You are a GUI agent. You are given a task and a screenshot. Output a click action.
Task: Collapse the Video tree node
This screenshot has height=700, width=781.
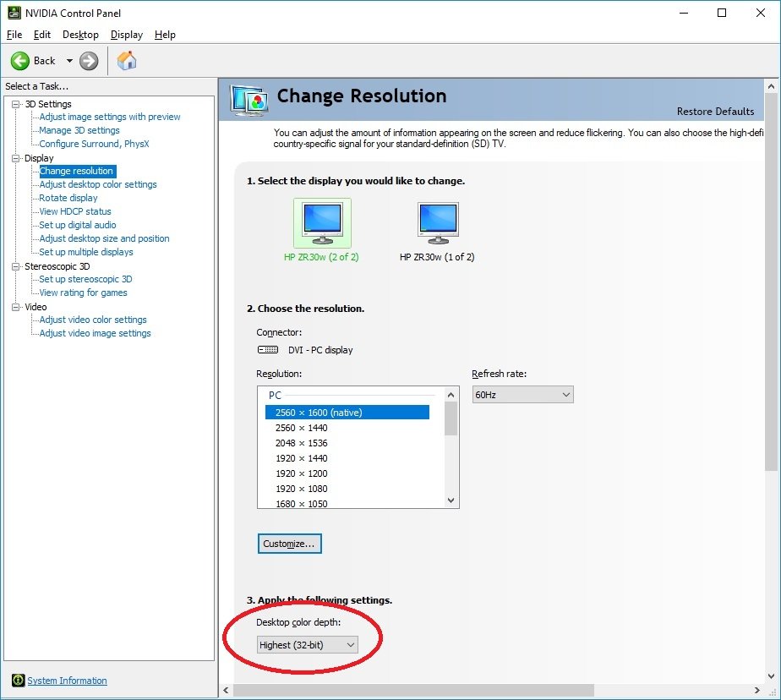(16, 307)
